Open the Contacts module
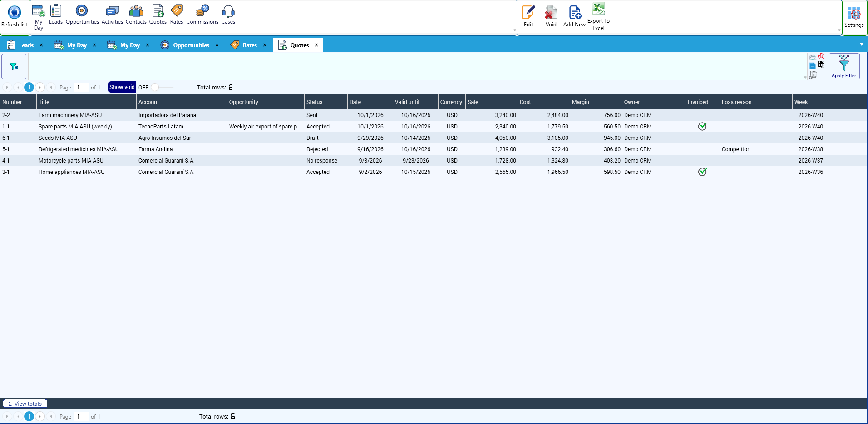 point(136,15)
